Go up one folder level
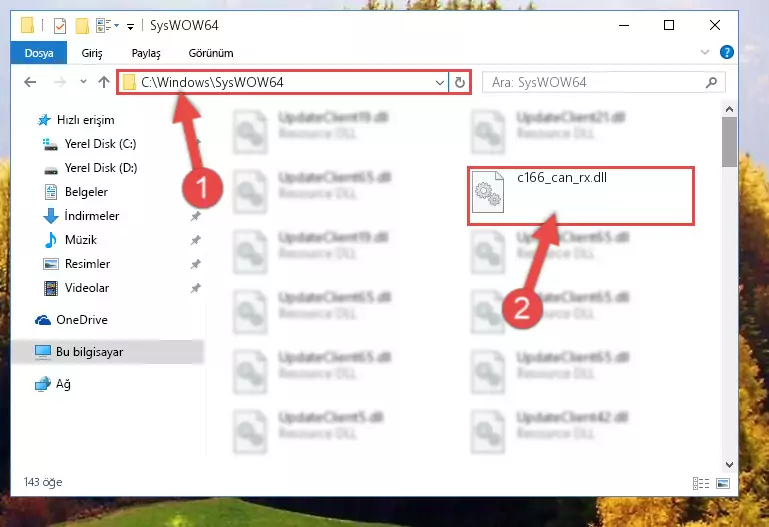 [103, 82]
